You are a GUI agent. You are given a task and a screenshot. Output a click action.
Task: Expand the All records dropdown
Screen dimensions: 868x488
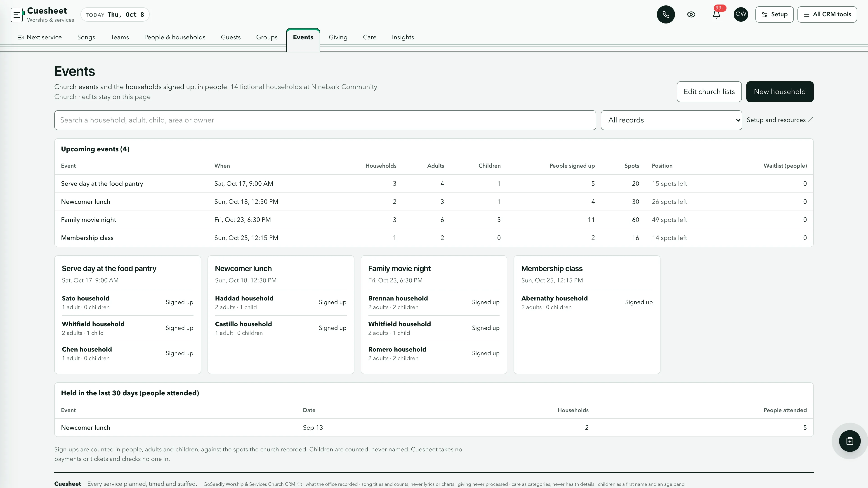tap(671, 120)
